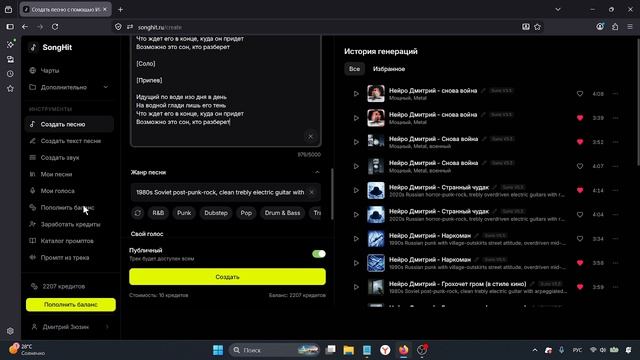Image resolution: width=640 pixels, height=360 pixels.
Task: Open more options for Грохочет гром track
Action: (x=615, y=287)
